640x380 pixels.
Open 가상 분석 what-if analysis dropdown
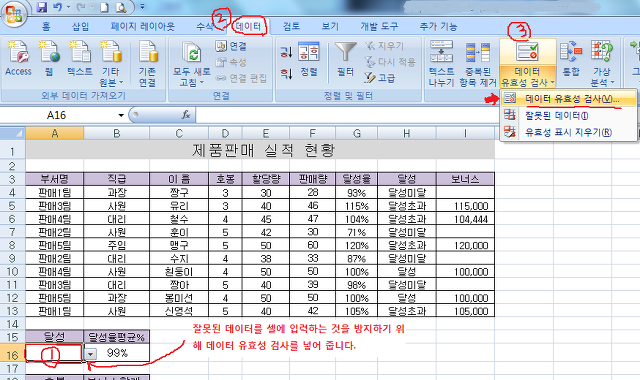point(602,63)
